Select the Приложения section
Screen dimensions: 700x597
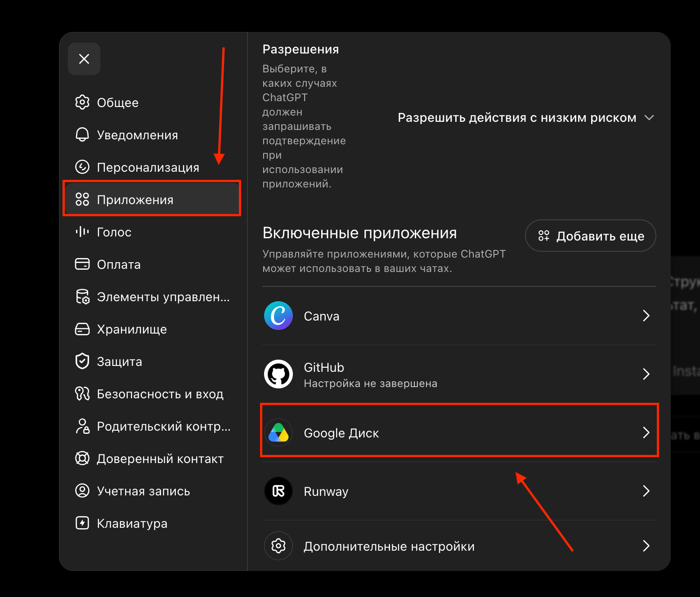pyautogui.click(x=152, y=200)
